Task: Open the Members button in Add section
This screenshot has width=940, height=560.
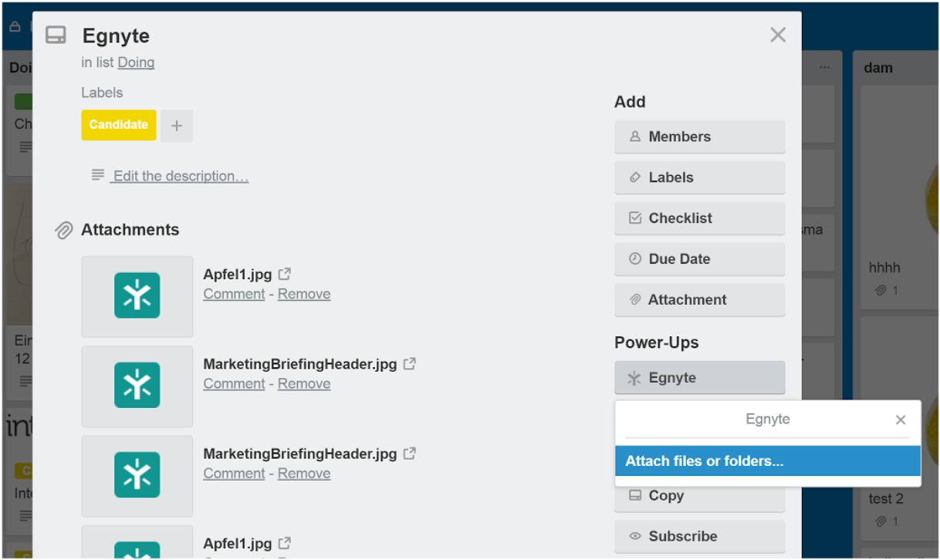Action: [x=700, y=137]
